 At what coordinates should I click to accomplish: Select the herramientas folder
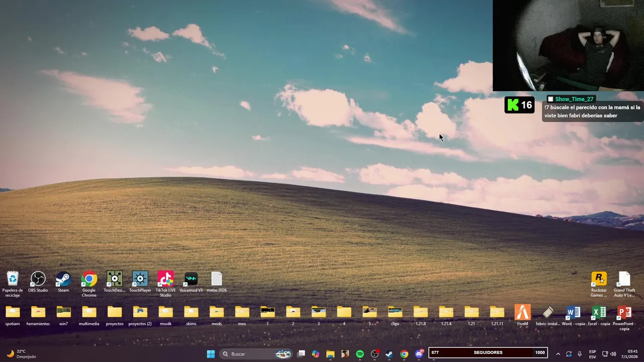tap(38, 316)
